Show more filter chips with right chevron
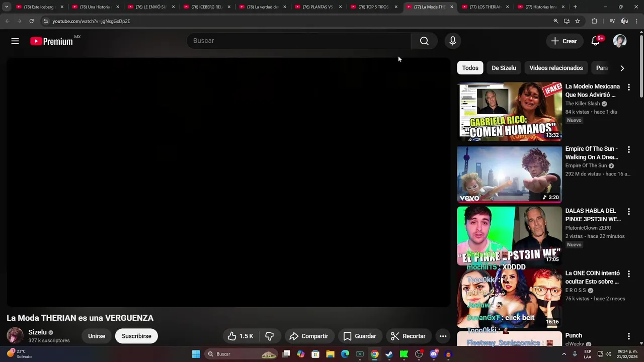Screen dimensions: 644x362 [x=622, y=68]
